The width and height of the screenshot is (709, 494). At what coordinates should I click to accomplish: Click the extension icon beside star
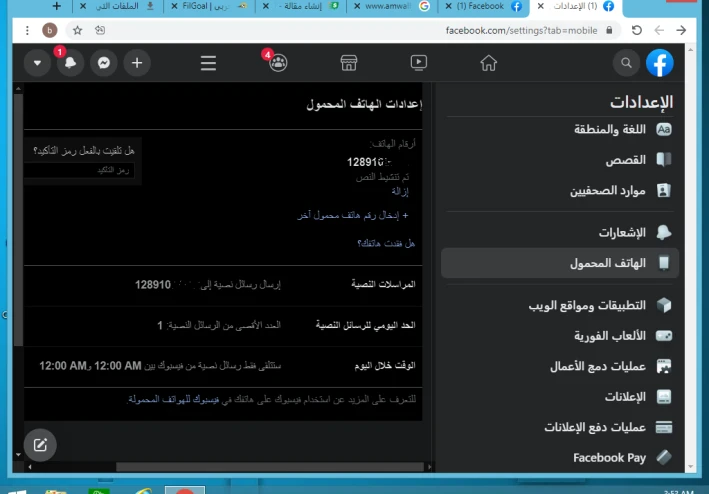click(100, 30)
